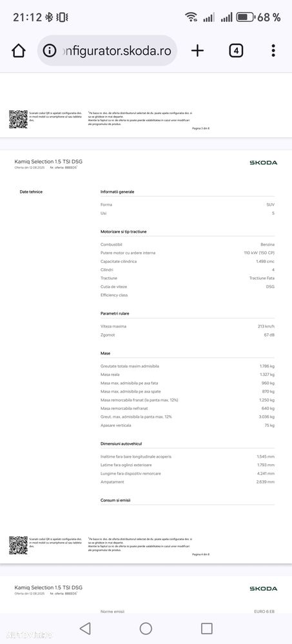Tap the QR code on page 4
This screenshot has height=644, width=292.
click(x=18, y=545)
